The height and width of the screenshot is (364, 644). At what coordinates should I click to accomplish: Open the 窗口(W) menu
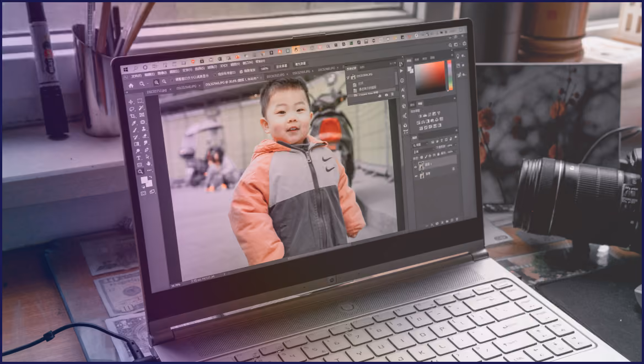pos(248,62)
